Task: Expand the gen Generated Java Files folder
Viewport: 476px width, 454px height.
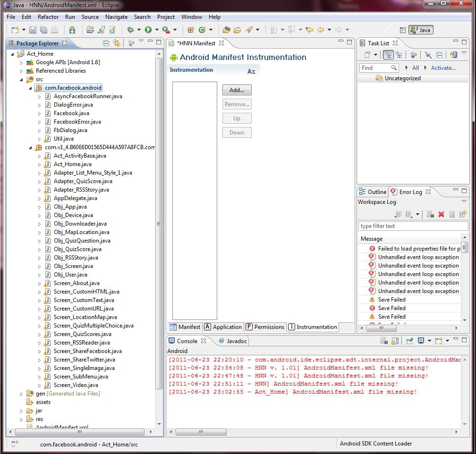Action: 21,394
